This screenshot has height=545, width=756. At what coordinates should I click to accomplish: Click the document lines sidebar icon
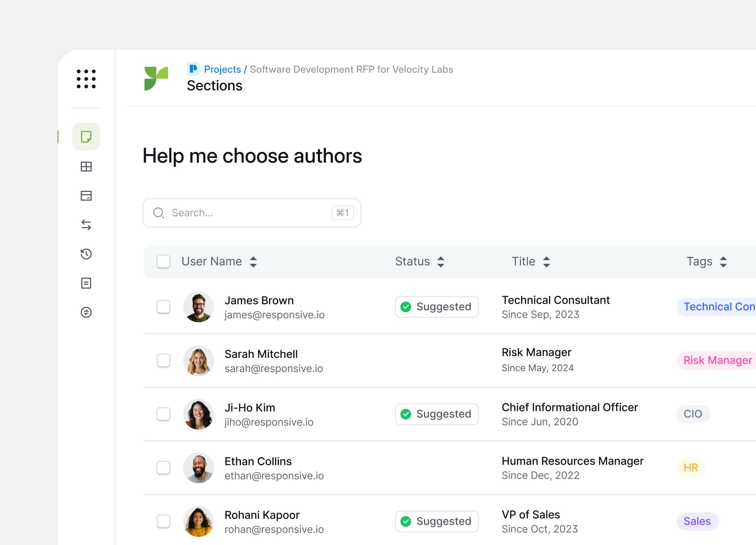click(x=86, y=283)
